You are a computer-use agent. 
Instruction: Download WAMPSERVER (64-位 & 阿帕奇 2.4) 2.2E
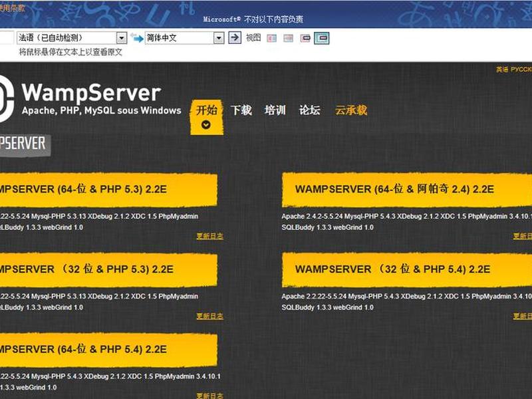click(407, 190)
